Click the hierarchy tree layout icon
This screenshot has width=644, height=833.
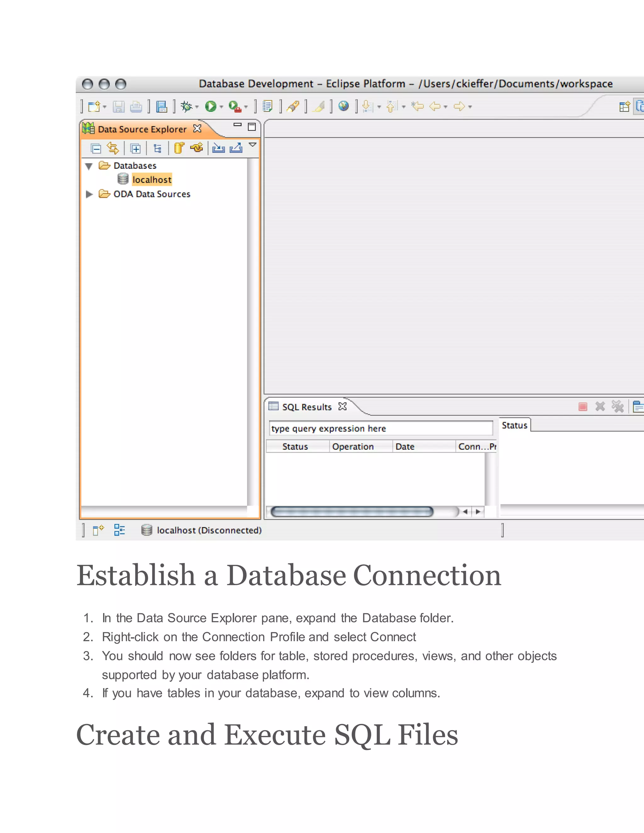(x=157, y=148)
